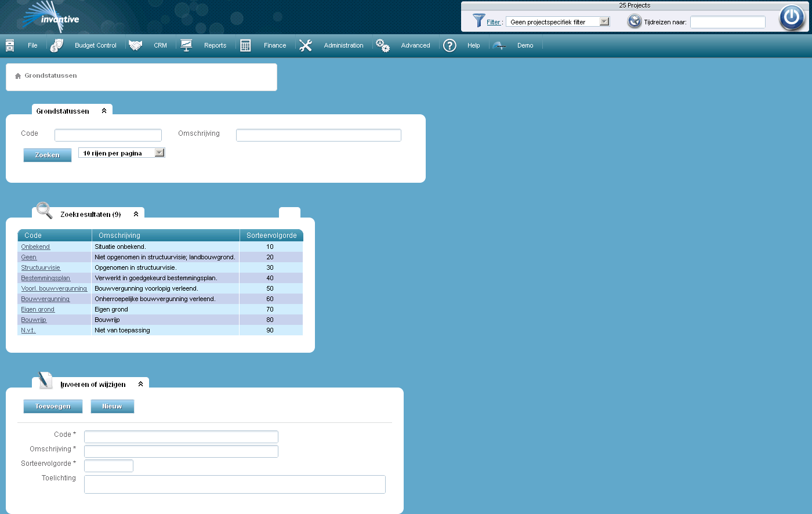
Task: Click the Zoekresultaten magnifying glass icon
Action: tap(45, 210)
